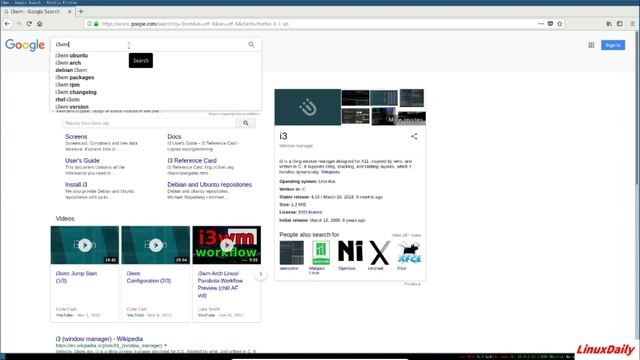Screen dimensions: 640x360
Task: Choose the 'i3wm version' suggestion
Action: (x=72, y=107)
